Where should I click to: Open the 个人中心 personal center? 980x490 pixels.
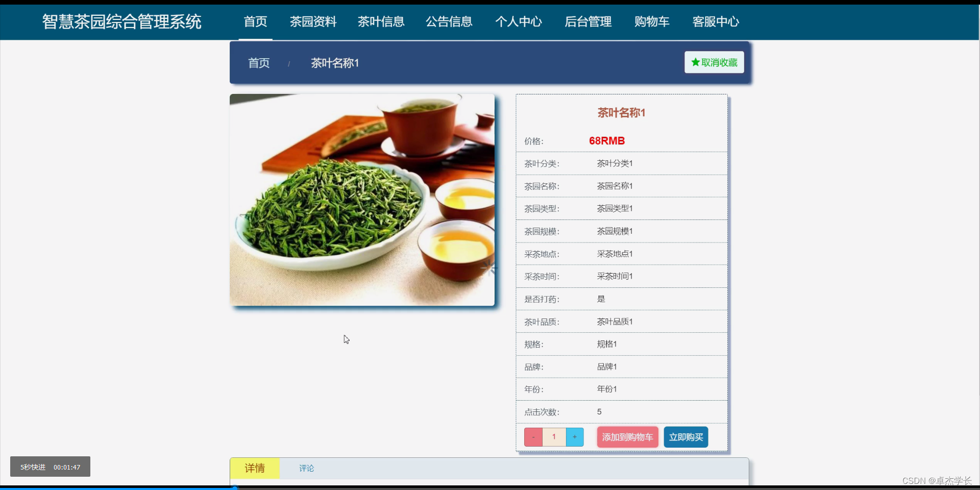click(x=519, y=21)
